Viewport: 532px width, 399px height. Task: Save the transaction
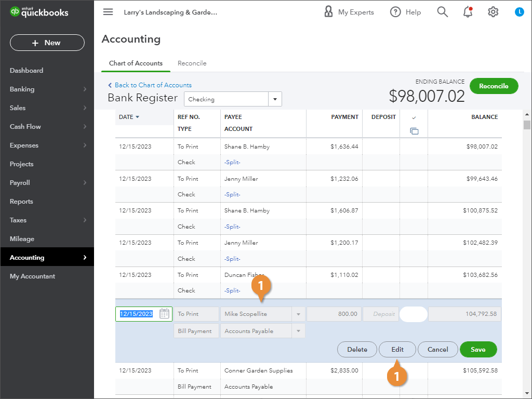point(478,350)
